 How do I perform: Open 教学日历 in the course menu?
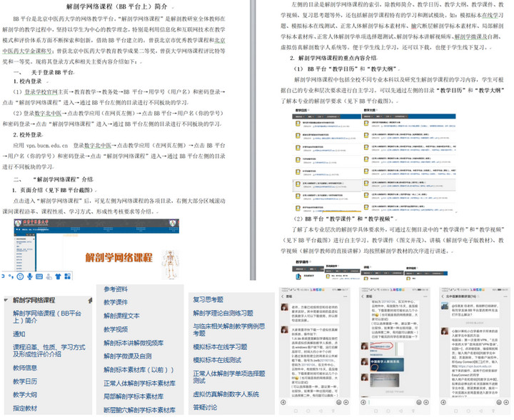[24, 382]
